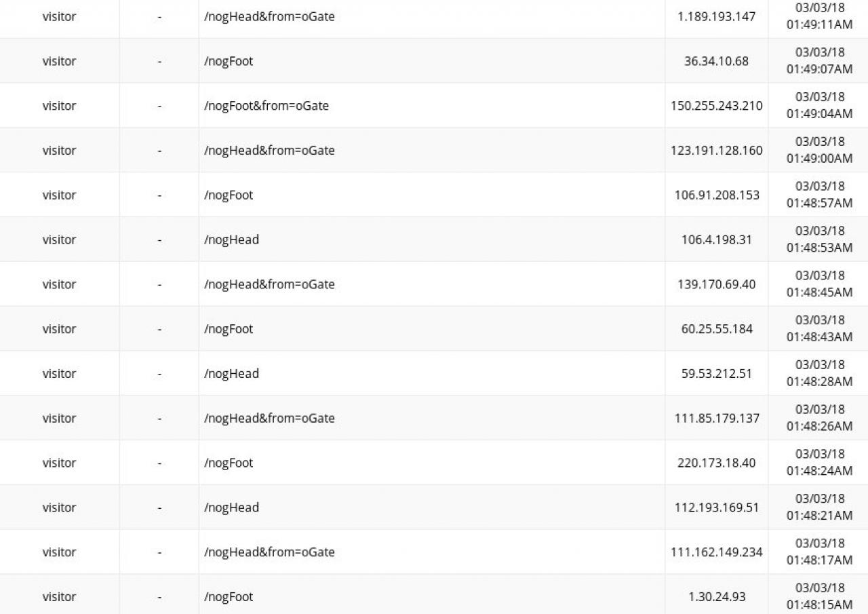Click /nogFoot path for IP 220.173.18.40
Screen dimensions: 868x614
coord(229,463)
